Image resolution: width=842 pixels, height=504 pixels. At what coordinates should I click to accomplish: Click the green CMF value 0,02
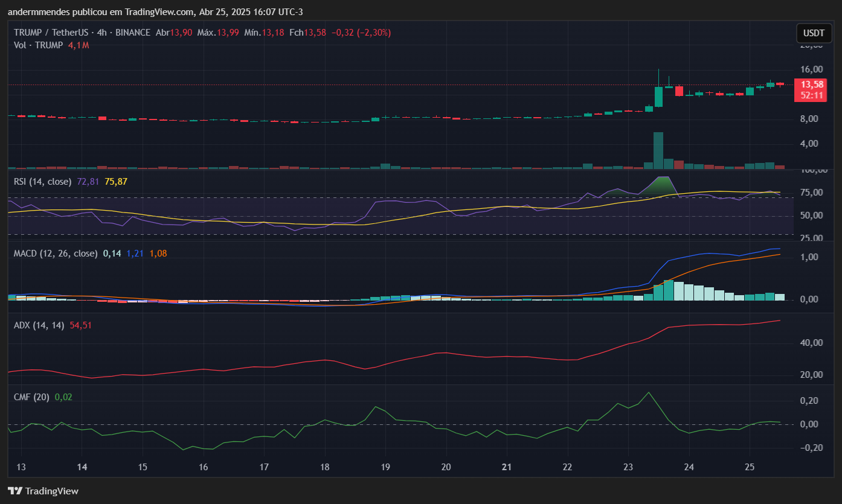click(x=63, y=397)
